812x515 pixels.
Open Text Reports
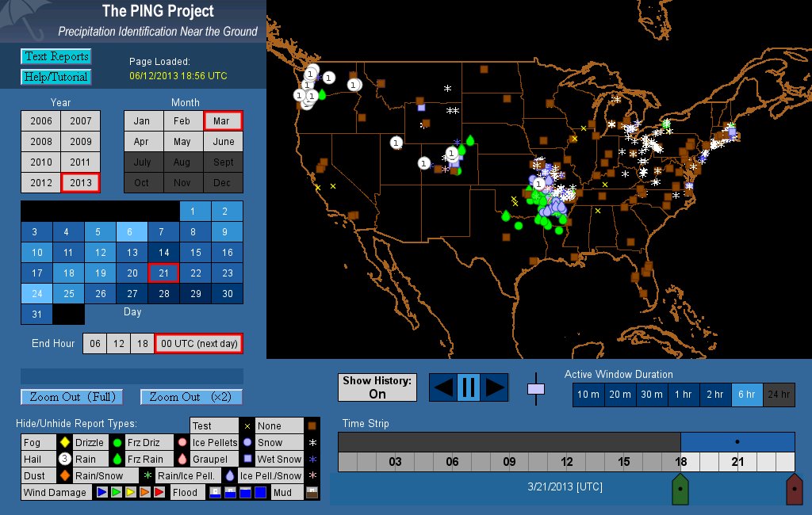[x=56, y=56]
